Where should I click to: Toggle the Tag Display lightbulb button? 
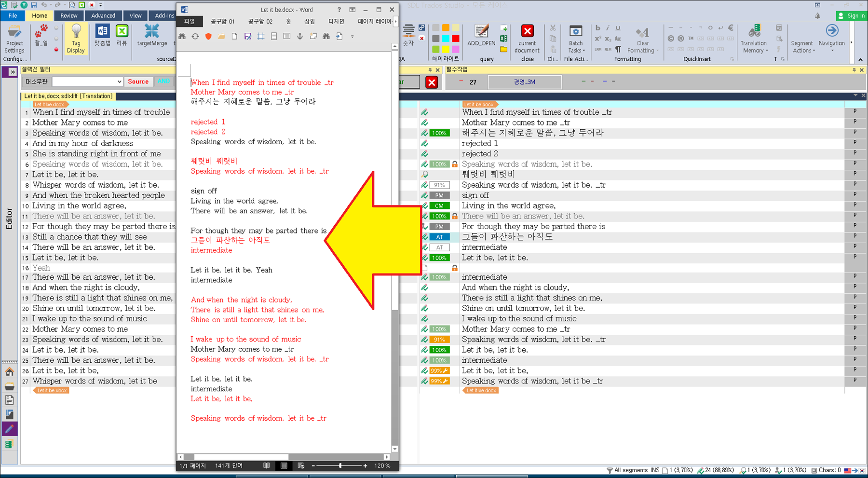tap(76, 39)
